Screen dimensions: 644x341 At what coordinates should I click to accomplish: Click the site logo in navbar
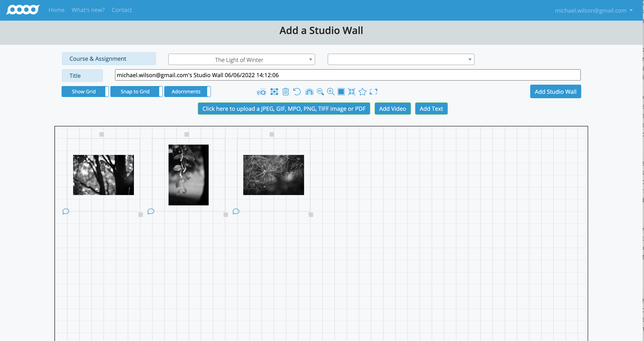point(23,10)
